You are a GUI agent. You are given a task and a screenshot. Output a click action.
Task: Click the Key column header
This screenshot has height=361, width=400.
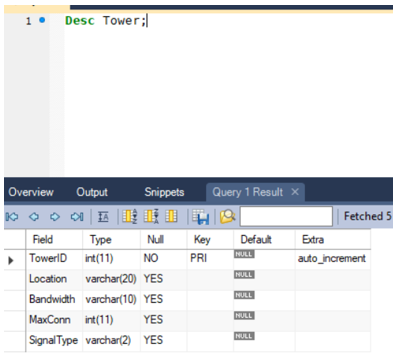(210, 239)
